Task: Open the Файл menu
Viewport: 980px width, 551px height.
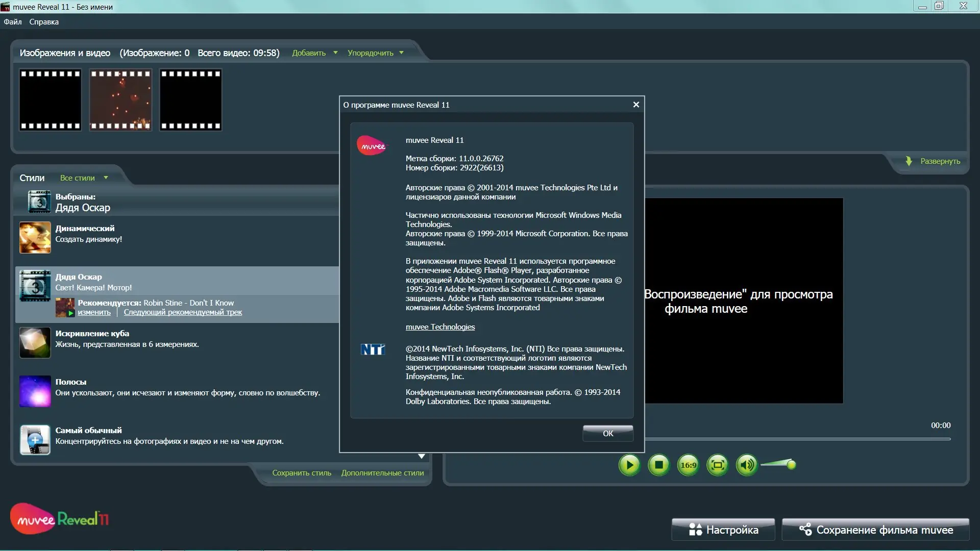Action: click(13, 22)
